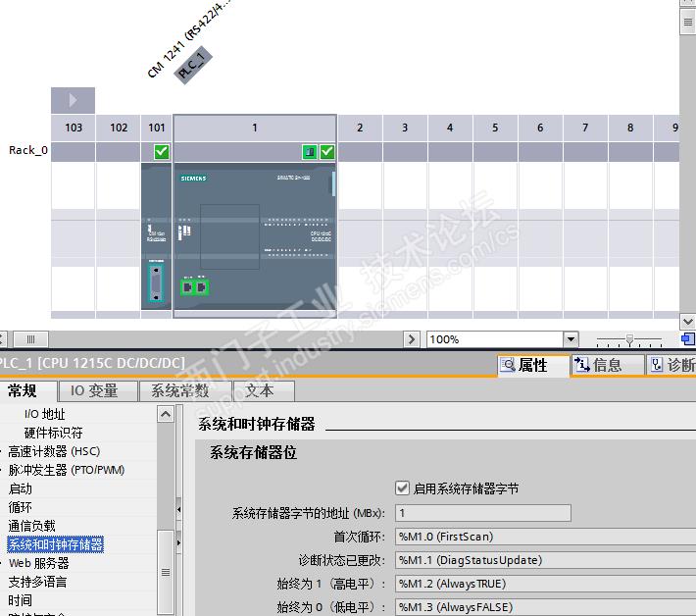
Task: Select 高速计数器 (HSC) in the tree
Action: (x=54, y=451)
